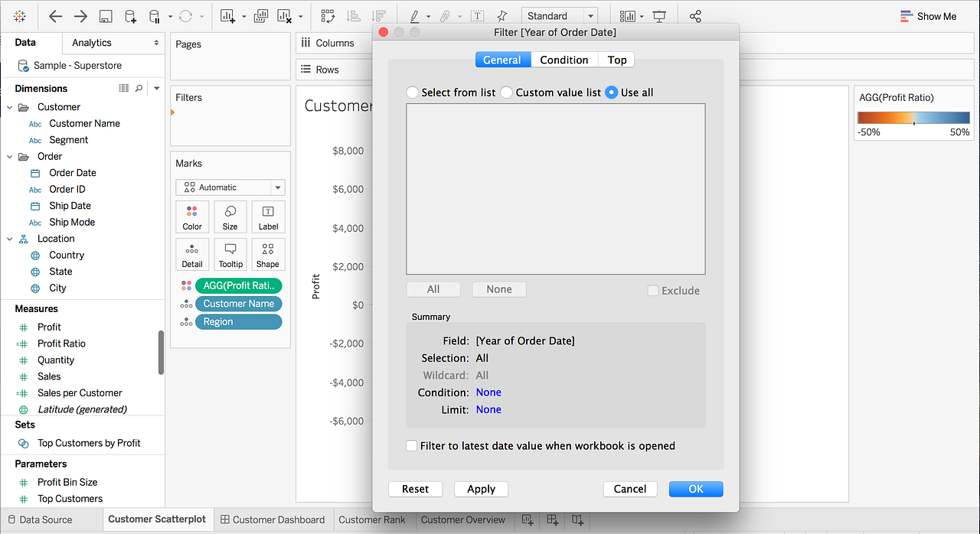Click the Apply button
The image size is (980, 534).
pyautogui.click(x=482, y=489)
